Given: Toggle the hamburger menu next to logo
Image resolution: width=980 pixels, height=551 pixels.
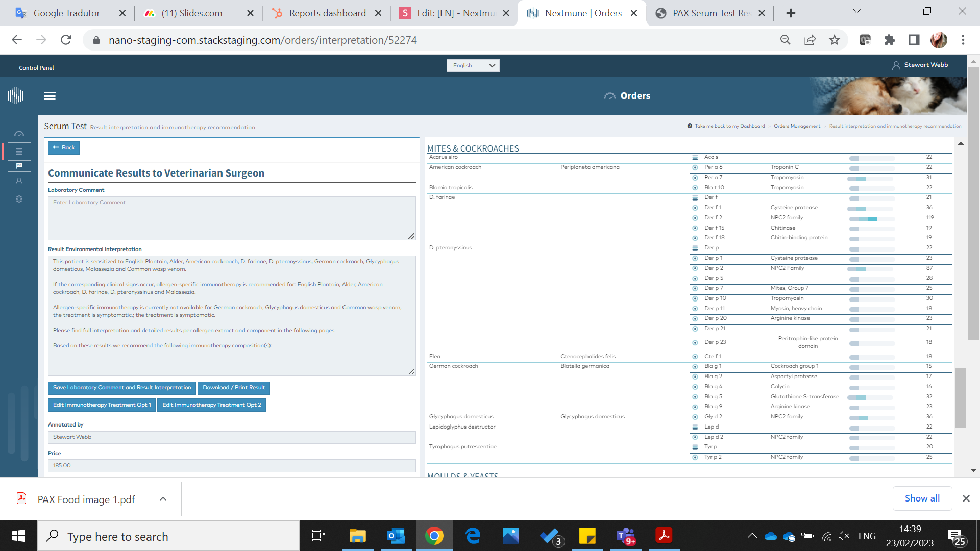Looking at the screenshot, I should (50, 96).
